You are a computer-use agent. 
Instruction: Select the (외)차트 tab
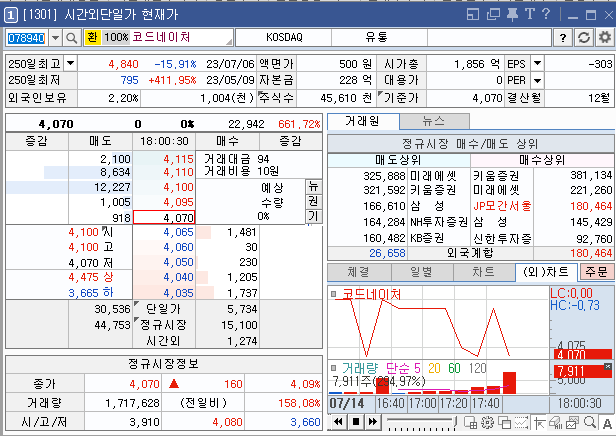(x=546, y=272)
